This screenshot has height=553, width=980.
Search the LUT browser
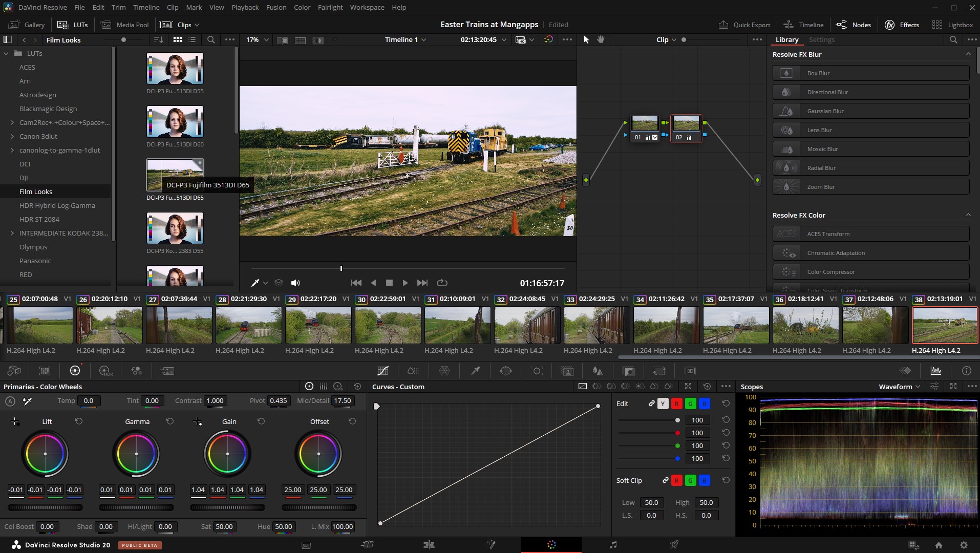(x=211, y=39)
